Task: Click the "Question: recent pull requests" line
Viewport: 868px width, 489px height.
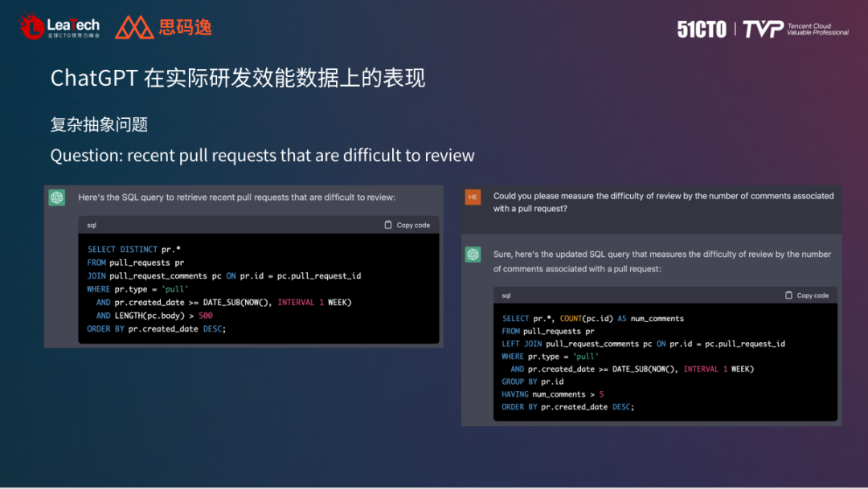Action: [x=262, y=155]
